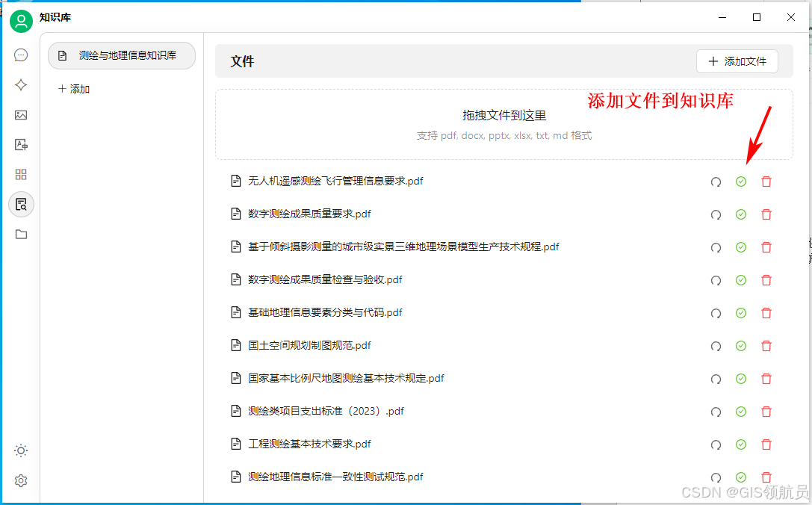This screenshot has width=812, height=505.
Task: Select the knowledge base sidebar icon
Action: pyautogui.click(x=21, y=205)
